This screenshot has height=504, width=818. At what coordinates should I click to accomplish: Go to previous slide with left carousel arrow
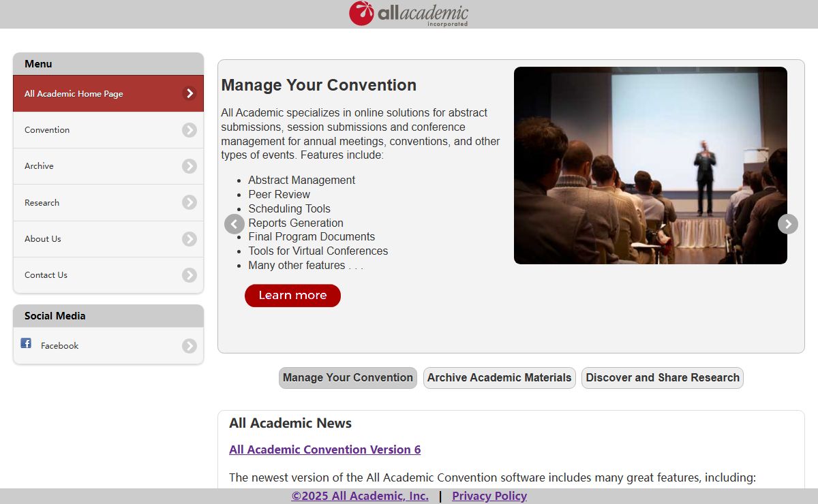[234, 224]
